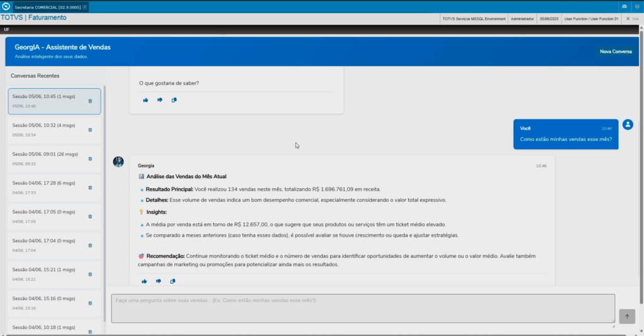
Task: Open session 05/06, 10:45 (1 msgs)
Action: (54, 101)
